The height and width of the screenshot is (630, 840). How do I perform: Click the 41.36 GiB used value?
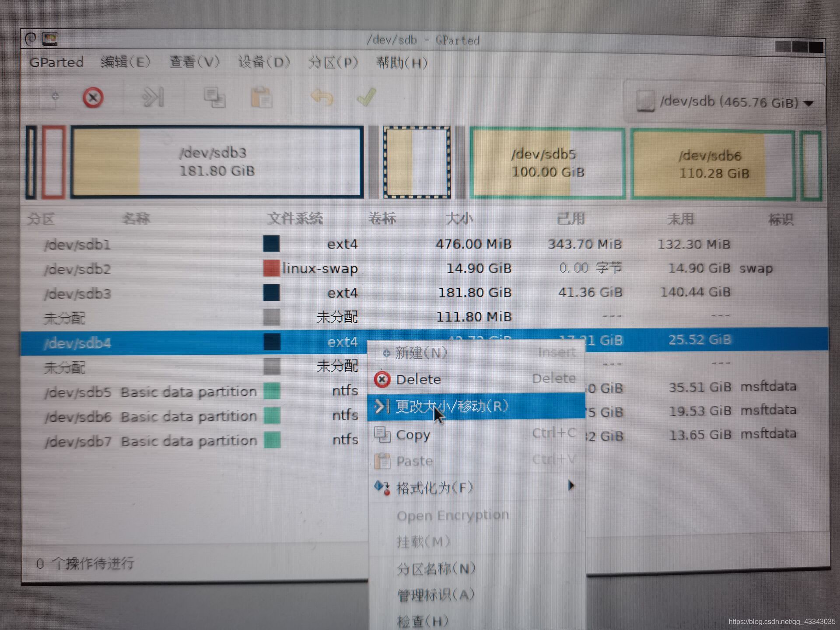click(x=590, y=292)
